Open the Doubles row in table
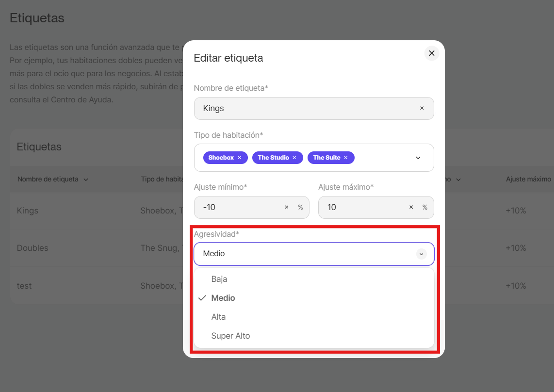Image resolution: width=554 pixels, height=392 pixels. click(x=33, y=248)
